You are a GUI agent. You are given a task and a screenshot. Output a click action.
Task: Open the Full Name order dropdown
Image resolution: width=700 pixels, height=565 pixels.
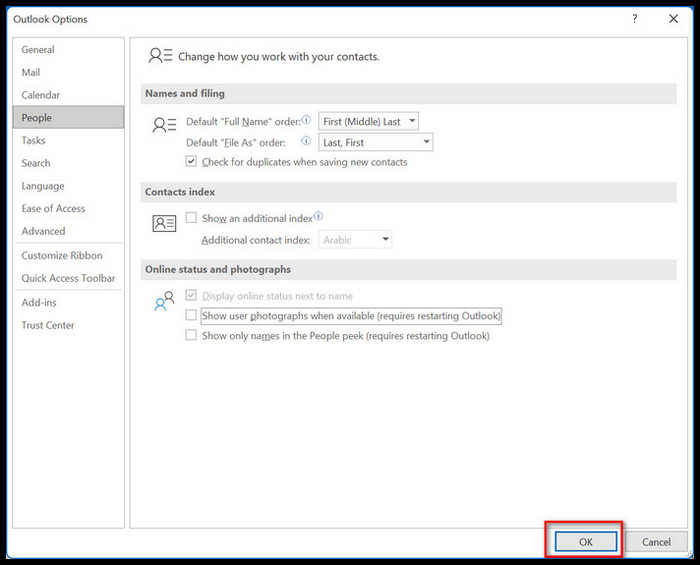[x=368, y=121]
